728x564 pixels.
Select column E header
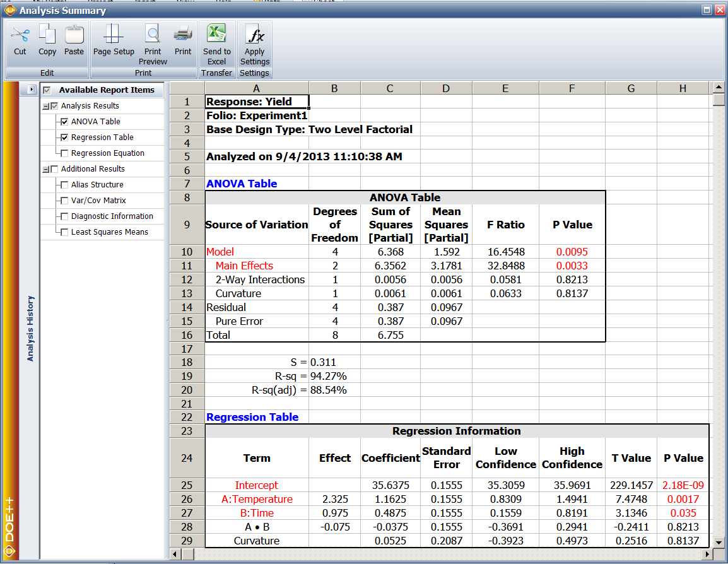tap(505, 88)
